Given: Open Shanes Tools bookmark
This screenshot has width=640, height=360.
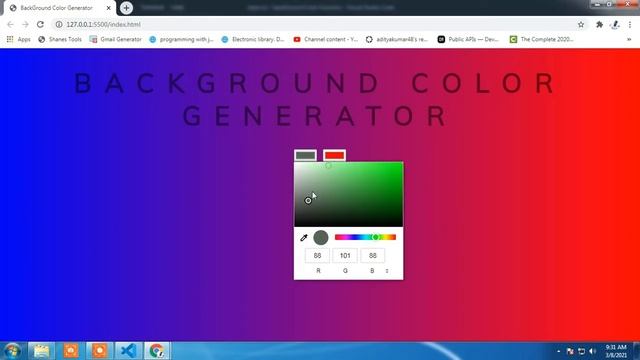Looking at the screenshot, I should [60, 39].
